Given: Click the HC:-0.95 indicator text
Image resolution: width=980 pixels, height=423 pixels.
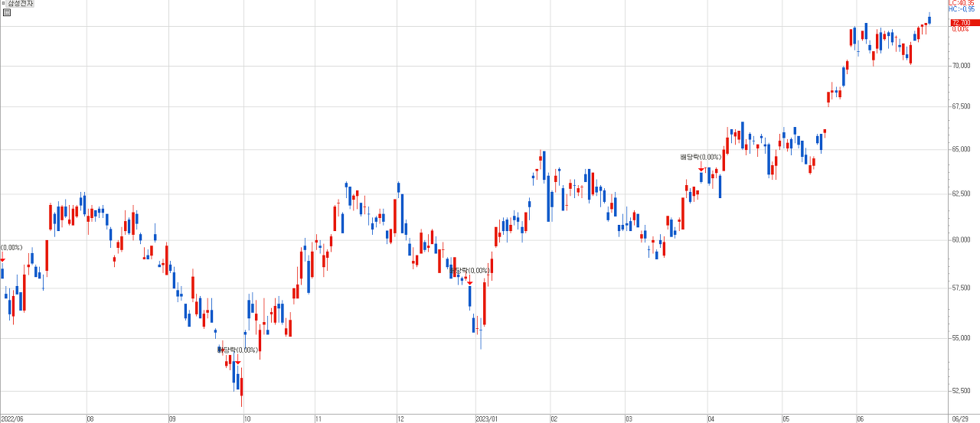Looking at the screenshot, I should click(x=963, y=9).
